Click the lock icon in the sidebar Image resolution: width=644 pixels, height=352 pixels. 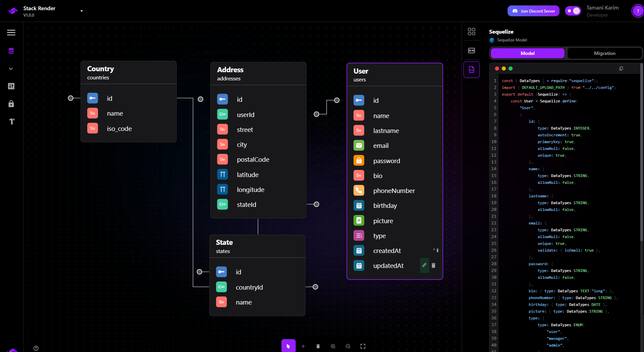click(11, 104)
